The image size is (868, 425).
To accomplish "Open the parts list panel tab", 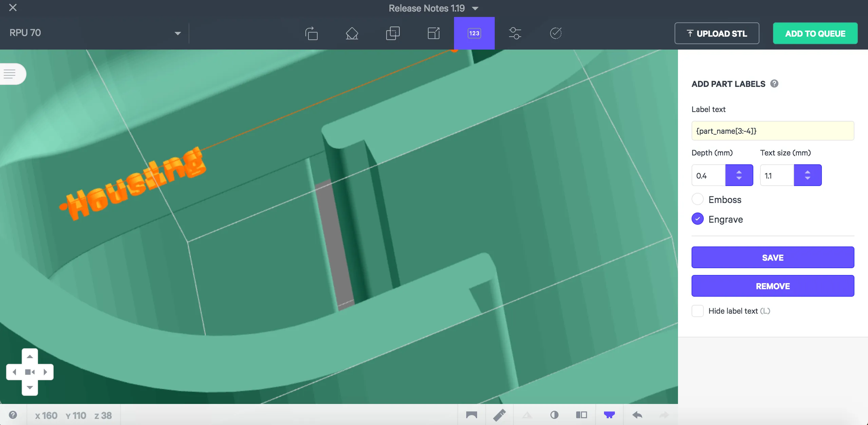I will pyautogui.click(x=13, y=74).
